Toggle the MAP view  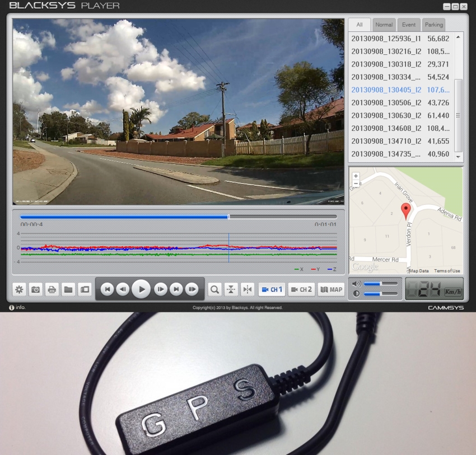pos(331,289)
